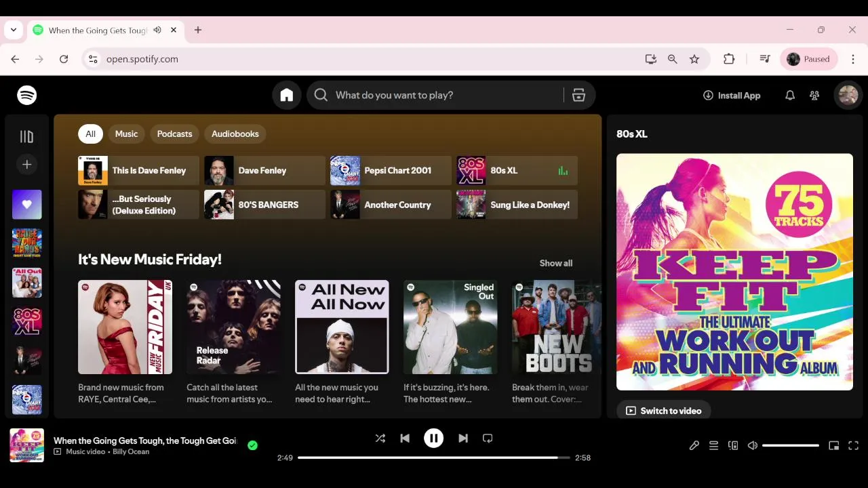Viewport: 868px width, 488px height.
Task: Go to the Spotify Home button
Action: click(x=287, y=96)
